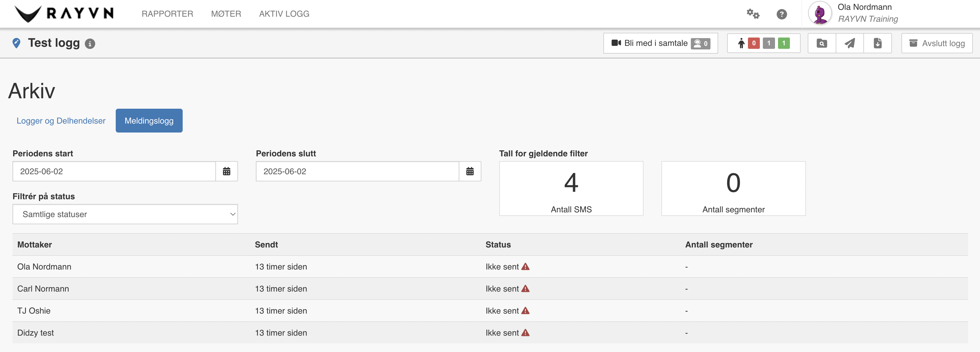The height and width of the screenshot is (352, 980).
Task: Open calendar picker for Periodens slutt
Action: [470, 172]
